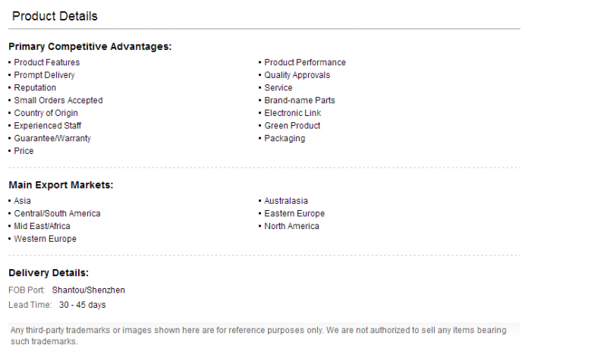Image resolution: width=607 pixels, height=364 pixels.
Task: Select the Quality Approvals entry
Action: [297, 75]
